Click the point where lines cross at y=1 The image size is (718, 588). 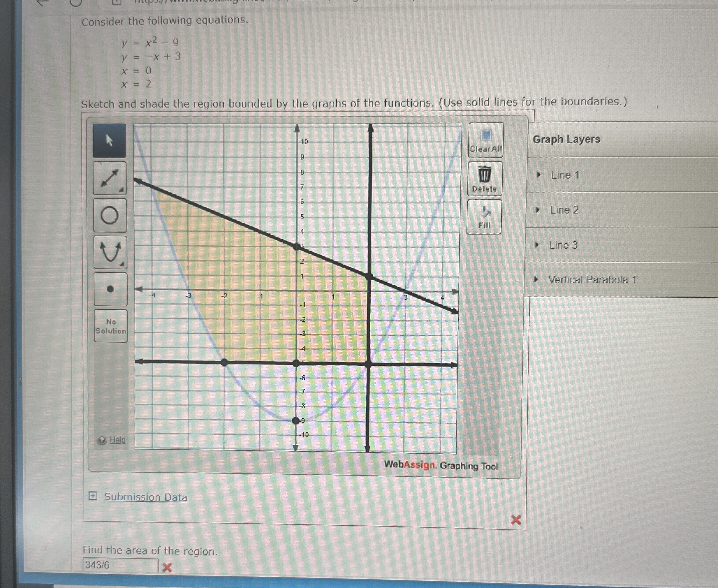(369, 277)
